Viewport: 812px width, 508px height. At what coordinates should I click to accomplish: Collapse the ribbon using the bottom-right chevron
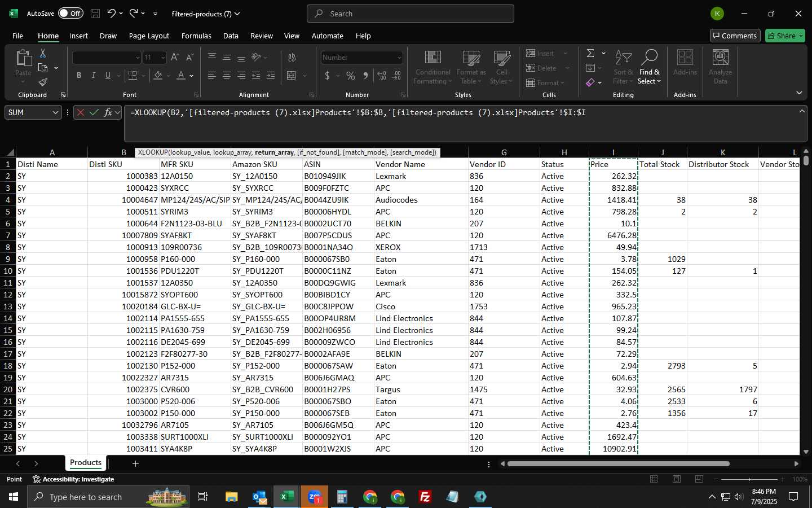click(x=799, y=93)
